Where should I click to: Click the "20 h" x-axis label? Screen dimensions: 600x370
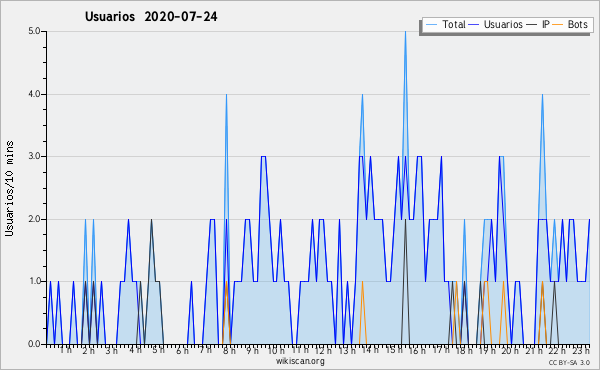click(x=510, y=351)
